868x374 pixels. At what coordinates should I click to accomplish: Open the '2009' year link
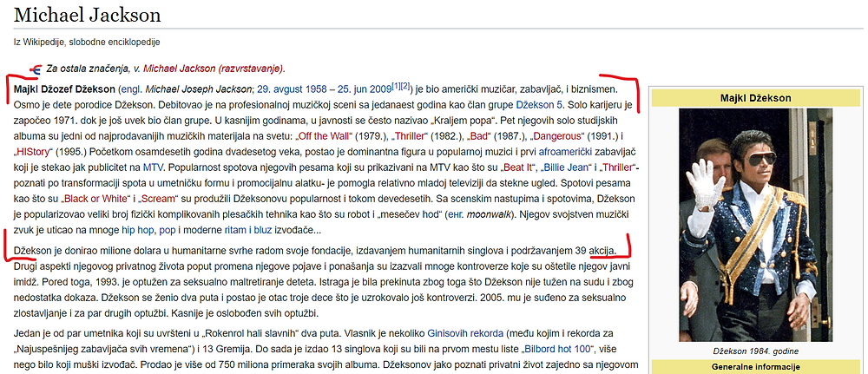(381, 89)
